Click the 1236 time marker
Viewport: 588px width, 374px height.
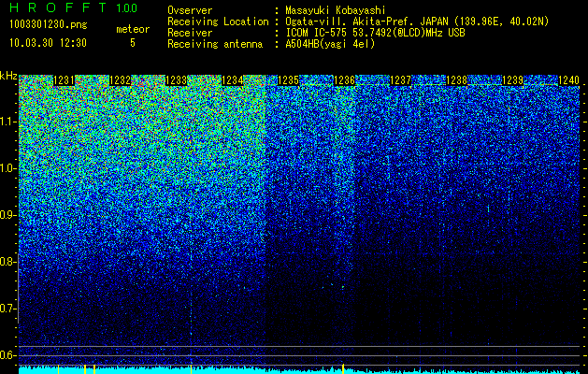(344, 80)
